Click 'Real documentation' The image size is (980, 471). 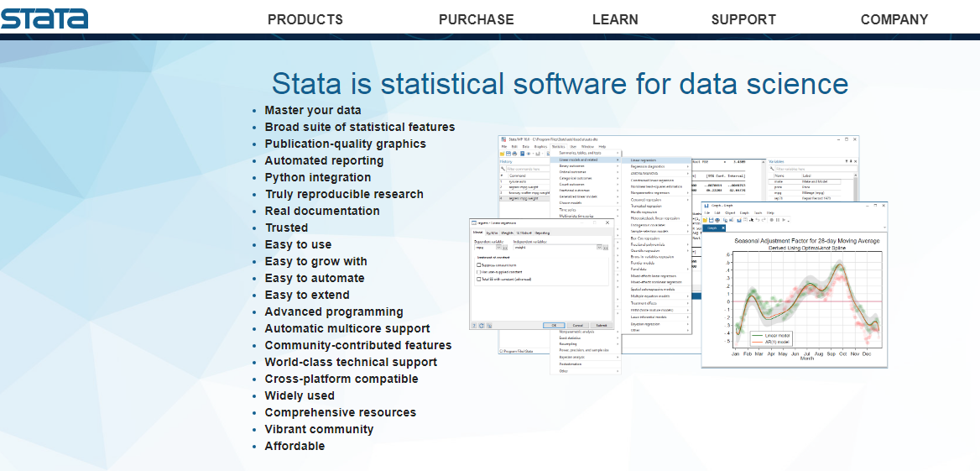point(322,212)
